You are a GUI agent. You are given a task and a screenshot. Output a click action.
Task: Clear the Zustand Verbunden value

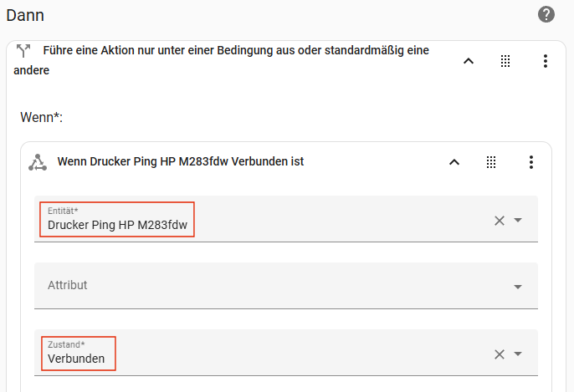500,354
